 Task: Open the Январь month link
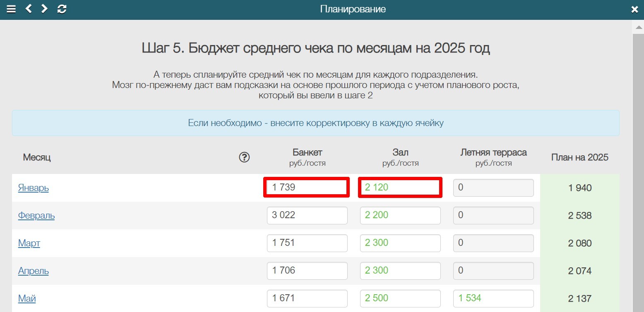[x=33, y=188]
